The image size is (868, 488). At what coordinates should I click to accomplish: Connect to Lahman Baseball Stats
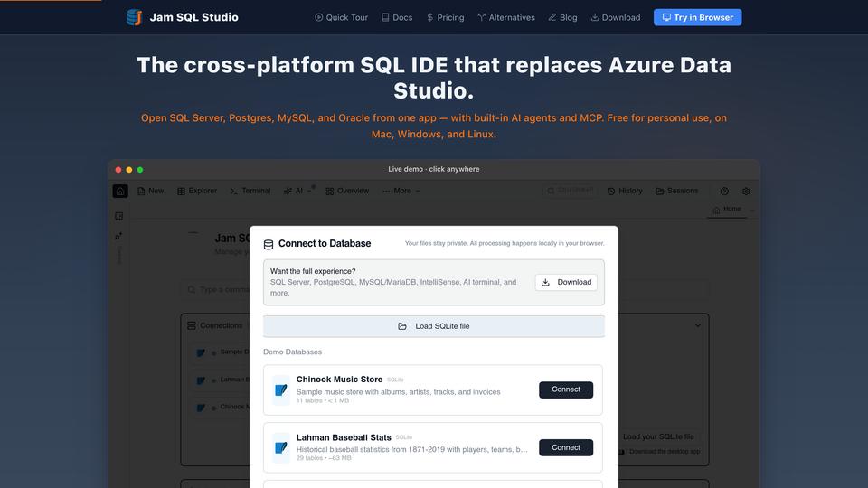point(566,447)
